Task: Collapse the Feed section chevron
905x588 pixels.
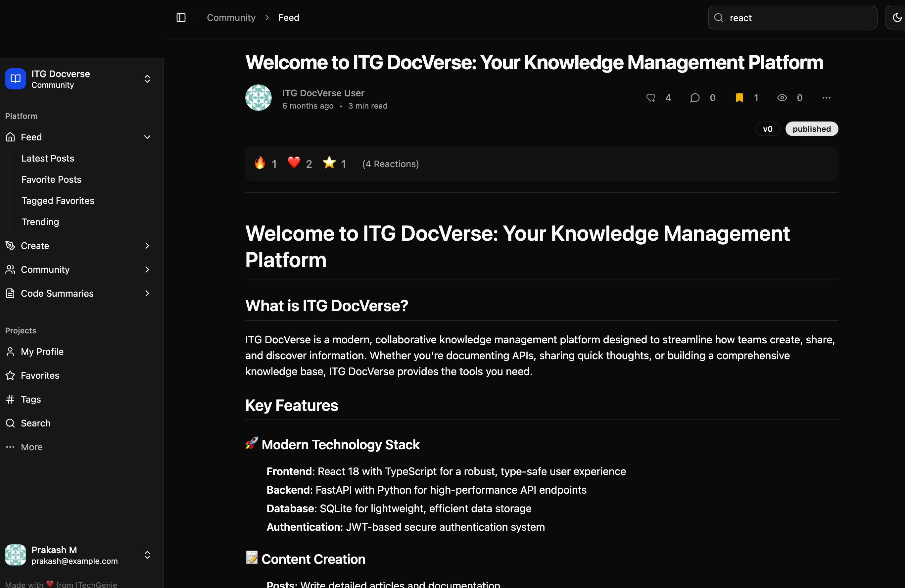Action: point(147,137)
